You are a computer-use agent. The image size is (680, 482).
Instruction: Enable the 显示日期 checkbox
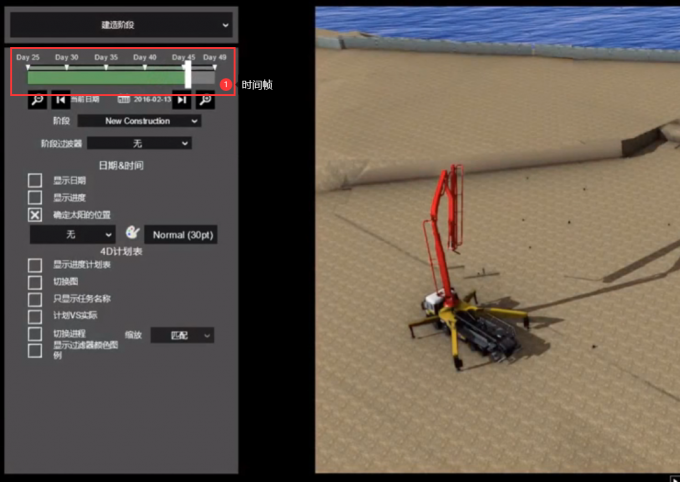click(x=35, y=180)
